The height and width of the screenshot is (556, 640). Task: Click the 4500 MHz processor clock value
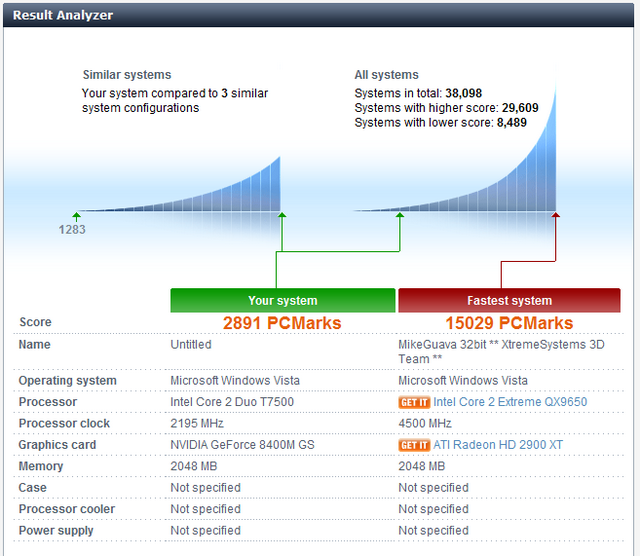pyautogui.click(x=425, y=423)
